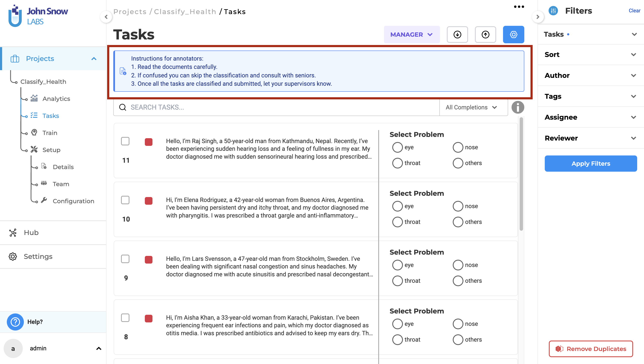Open Classify_Health project in sidebar

click(x=43, y=82)
